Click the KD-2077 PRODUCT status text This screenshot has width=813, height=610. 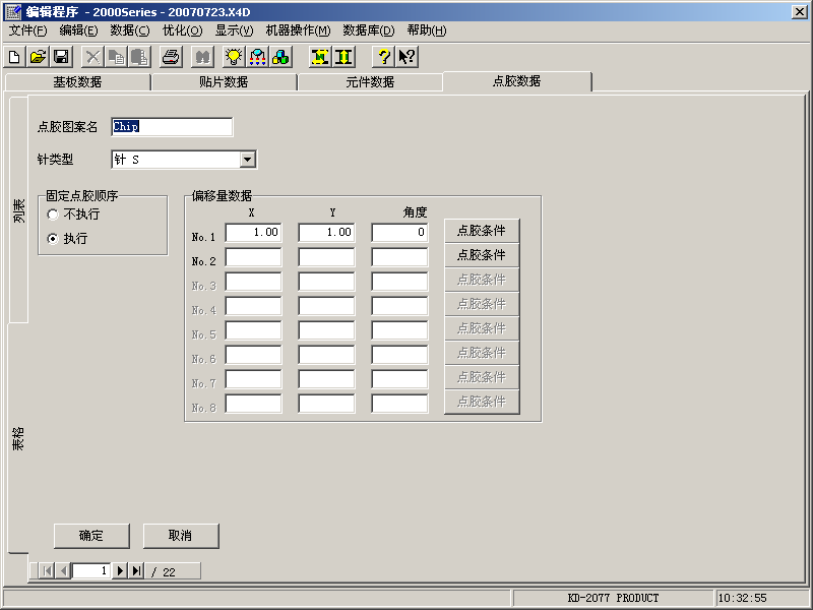point(613,598)
